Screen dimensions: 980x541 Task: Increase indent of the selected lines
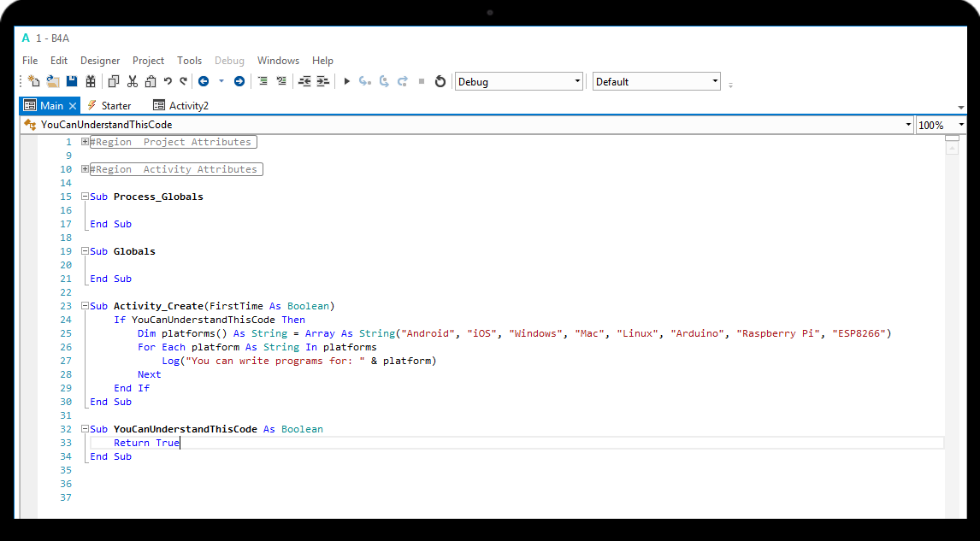[x=322, y=81]
